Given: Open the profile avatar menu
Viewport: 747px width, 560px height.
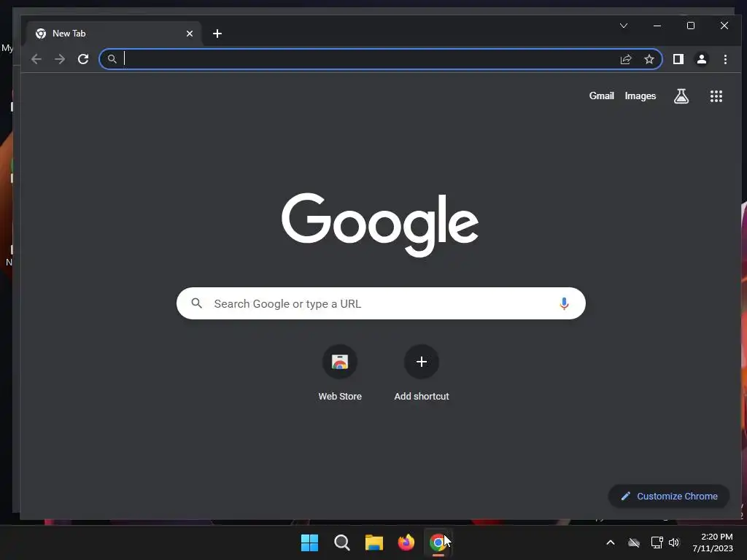Looking at the screenshot, I should (x=702, y=59).
